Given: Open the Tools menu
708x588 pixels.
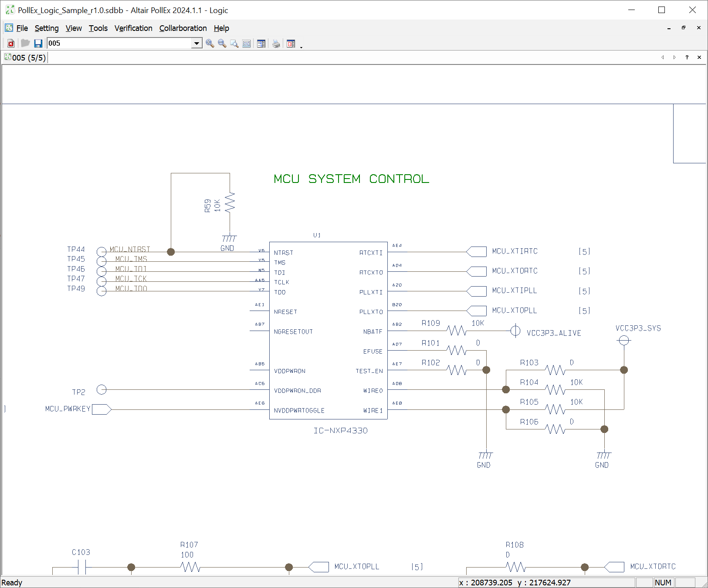Looking at the screenshot, I should pyautogui.click(x=98, y=28).
